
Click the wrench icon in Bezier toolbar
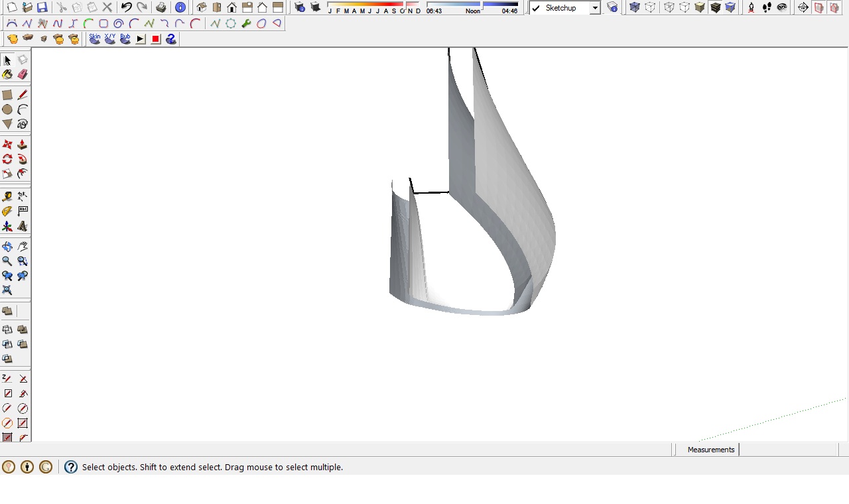point(246,24)
